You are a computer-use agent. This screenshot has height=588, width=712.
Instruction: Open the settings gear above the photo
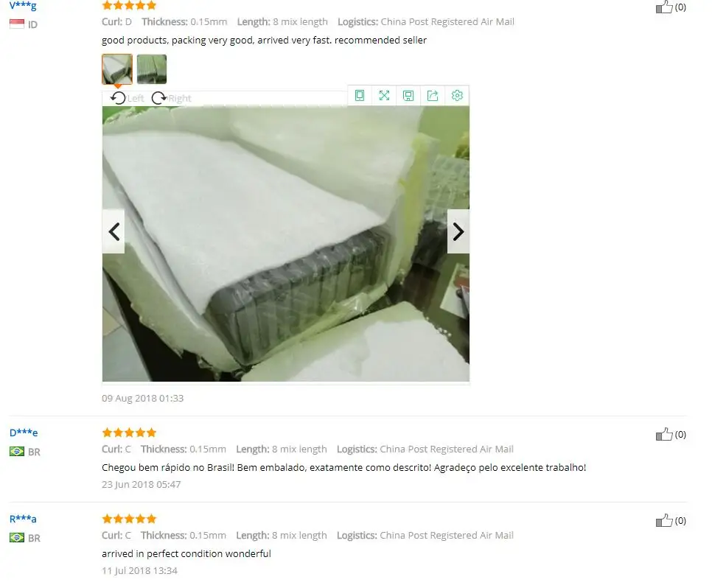pyautogui.click(x=457, y=95)
